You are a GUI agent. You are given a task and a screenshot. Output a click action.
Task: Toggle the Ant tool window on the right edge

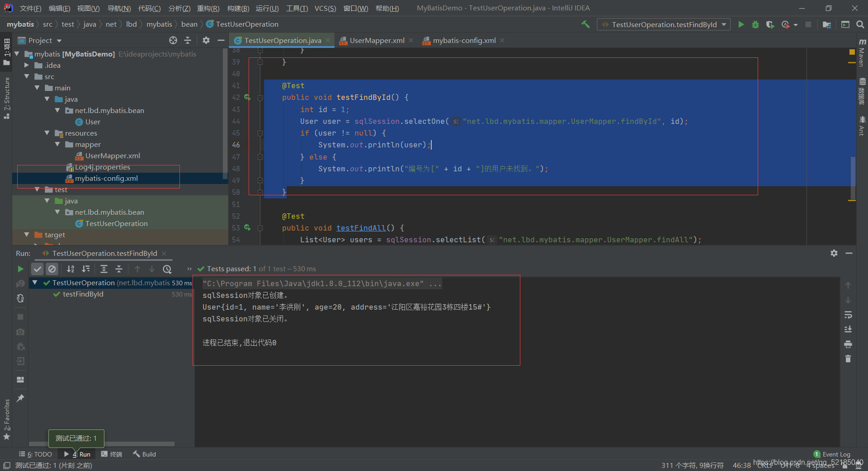tap(862, 126)
